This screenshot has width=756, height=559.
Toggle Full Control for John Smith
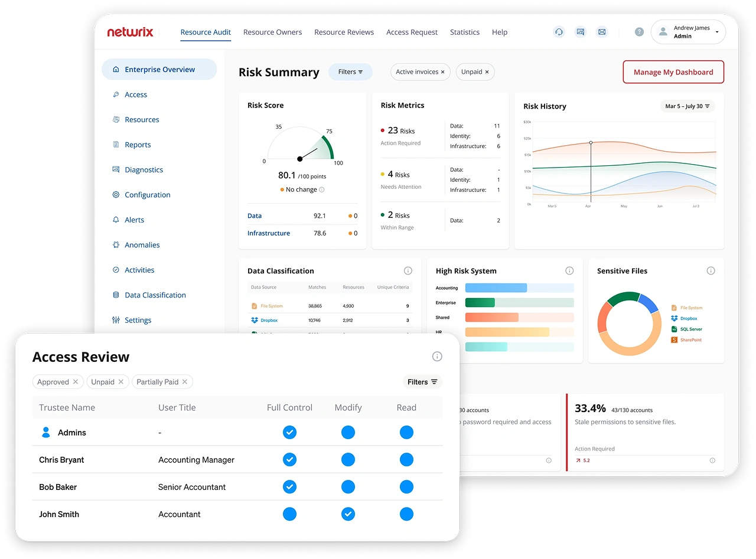[x=289, y=514]
